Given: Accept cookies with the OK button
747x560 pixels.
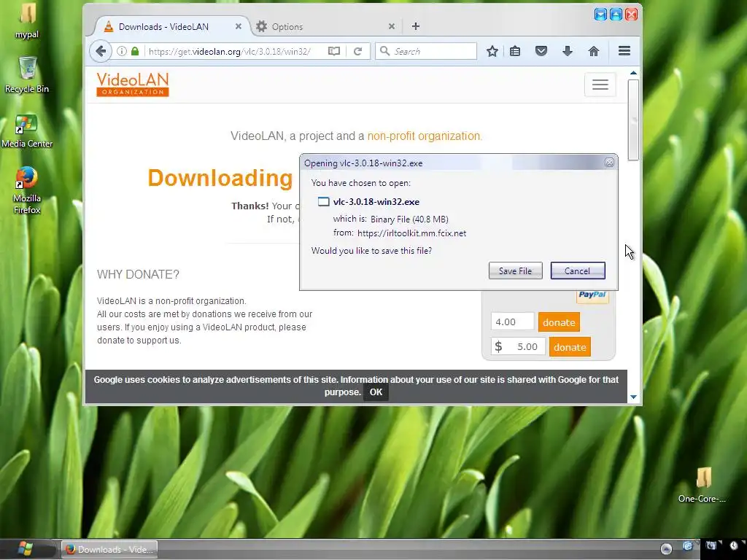Looking at the screenshot, I should [376, 392].
